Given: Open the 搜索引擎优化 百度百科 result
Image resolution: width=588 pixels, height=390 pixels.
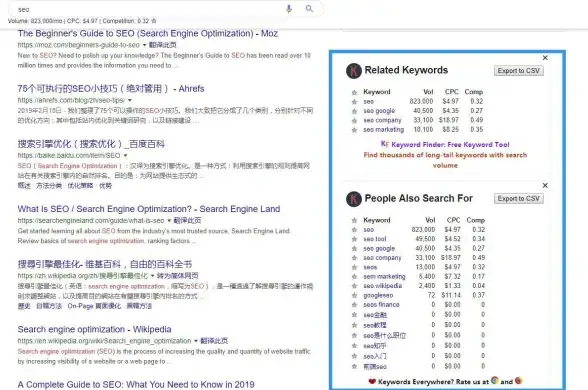Looking at the screenshot, I should coord(91,144).
